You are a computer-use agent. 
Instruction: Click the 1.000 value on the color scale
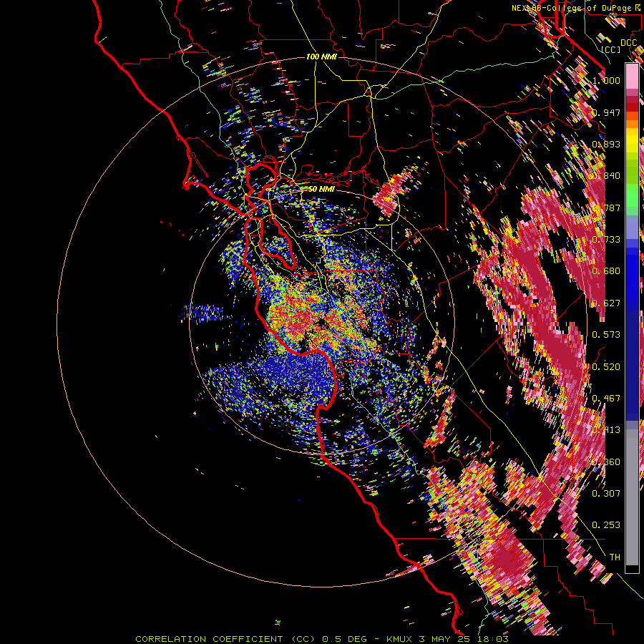click(606, 80)
